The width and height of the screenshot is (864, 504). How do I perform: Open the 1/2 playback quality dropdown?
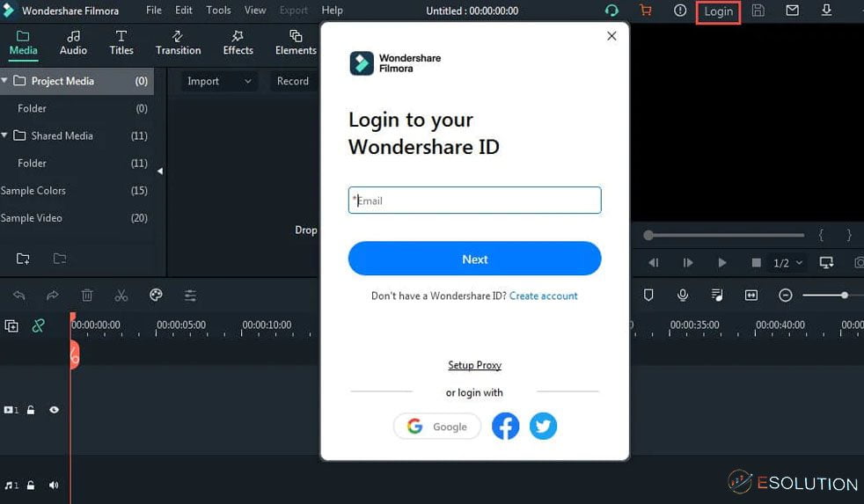[787, 263]
